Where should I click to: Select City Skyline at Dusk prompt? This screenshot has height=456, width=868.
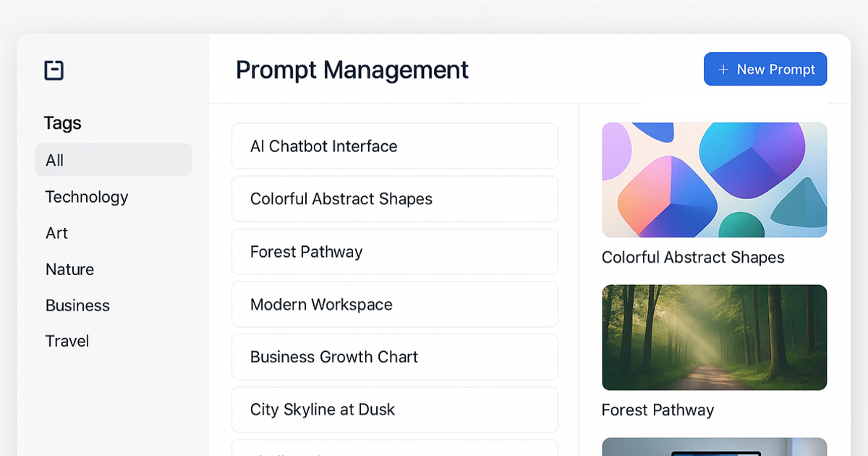click(x=395, y=410)
